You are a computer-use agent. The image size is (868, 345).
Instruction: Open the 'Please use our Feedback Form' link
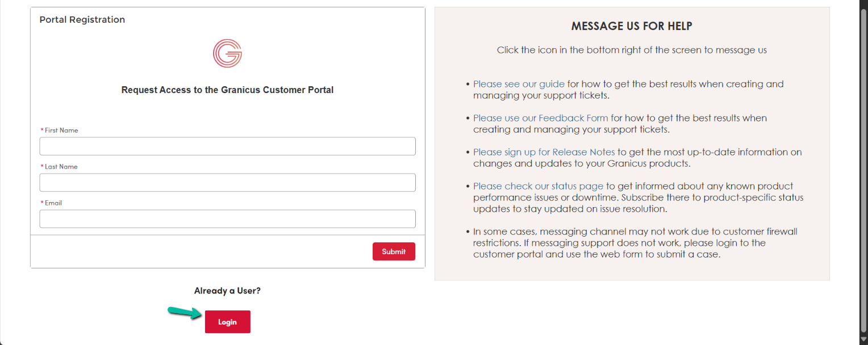pyautogui.click(x=540, y=118)
